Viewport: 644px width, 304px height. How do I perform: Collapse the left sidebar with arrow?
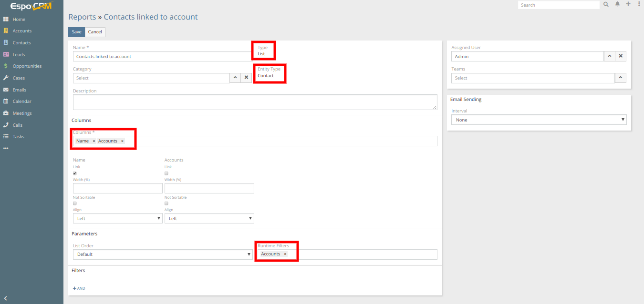tap(5, 298)
